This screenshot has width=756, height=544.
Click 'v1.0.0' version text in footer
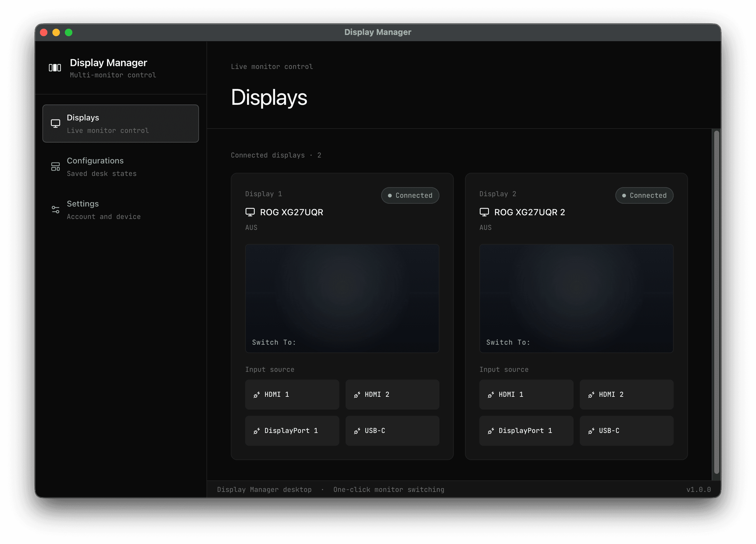point(699,490)
